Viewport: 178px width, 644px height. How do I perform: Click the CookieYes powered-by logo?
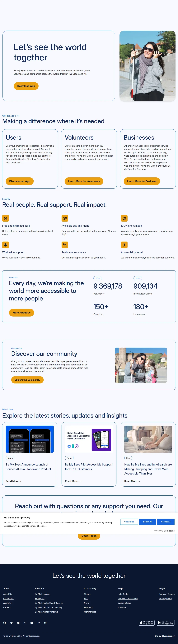pyautogui.click(x=169, y=530)
